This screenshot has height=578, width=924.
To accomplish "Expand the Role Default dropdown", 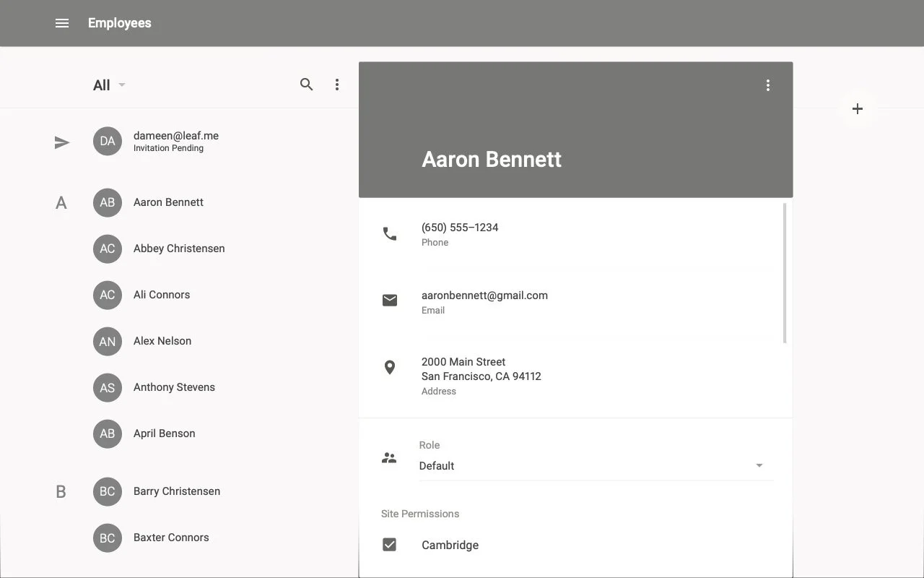I will tap(759, 465).
